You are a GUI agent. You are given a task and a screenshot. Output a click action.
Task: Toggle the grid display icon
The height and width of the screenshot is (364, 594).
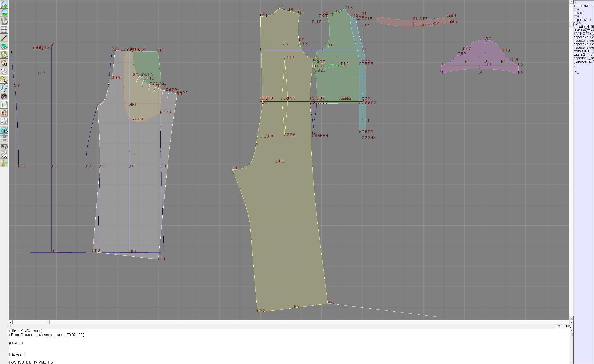(x=4, y=29)
